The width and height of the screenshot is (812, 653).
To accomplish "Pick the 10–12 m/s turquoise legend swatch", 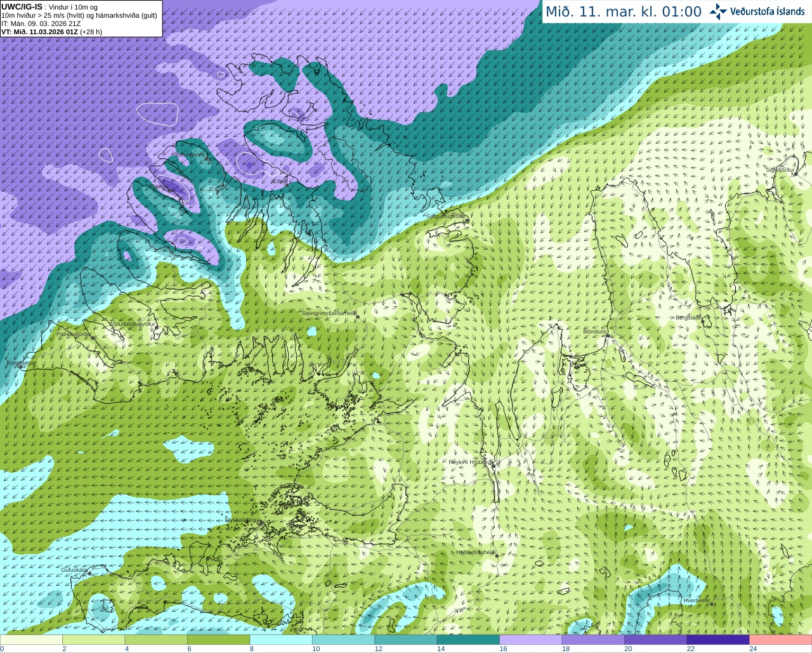I will tap(343, 640).
